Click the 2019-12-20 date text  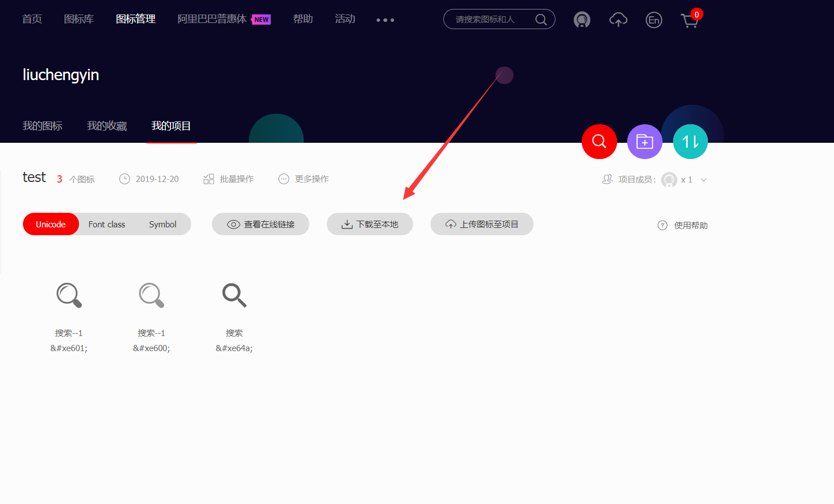point(157,179)
